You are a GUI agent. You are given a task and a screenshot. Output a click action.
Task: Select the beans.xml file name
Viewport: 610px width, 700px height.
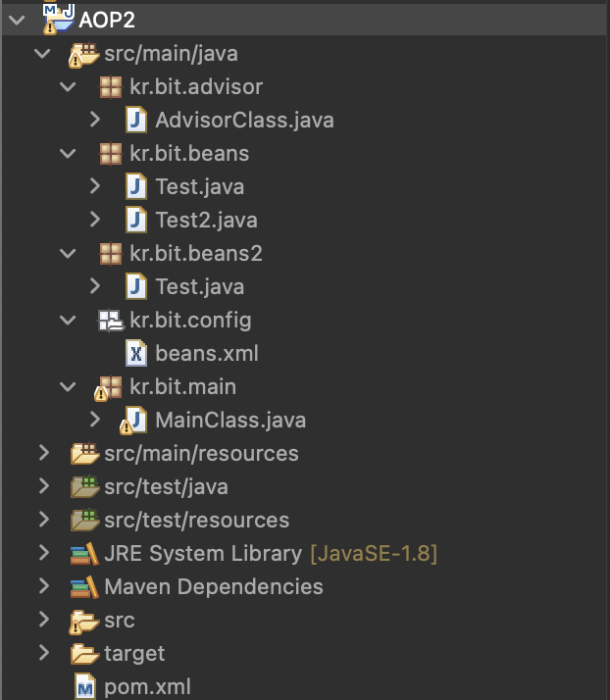(x=207, y=353)
